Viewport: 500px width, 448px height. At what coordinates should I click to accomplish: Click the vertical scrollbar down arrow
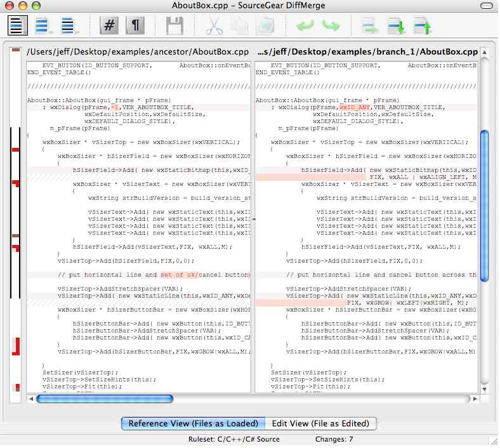[x=484, y=389]
